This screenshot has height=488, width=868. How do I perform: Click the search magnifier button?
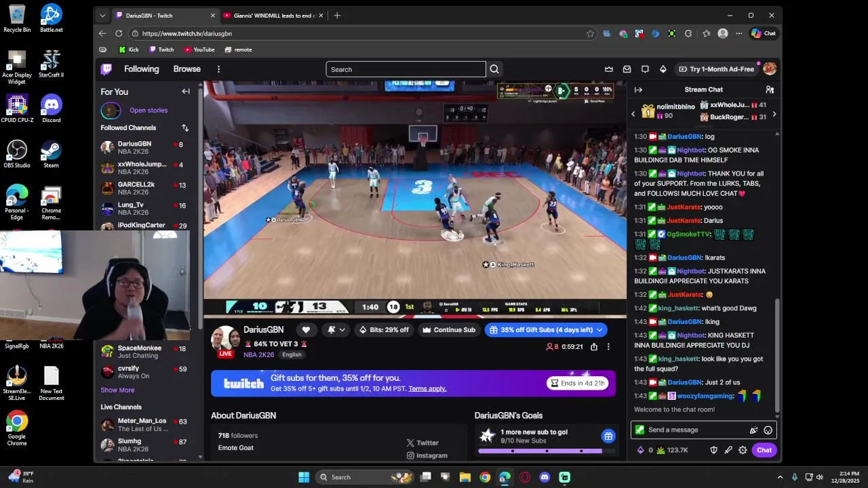tap(494, 69)
